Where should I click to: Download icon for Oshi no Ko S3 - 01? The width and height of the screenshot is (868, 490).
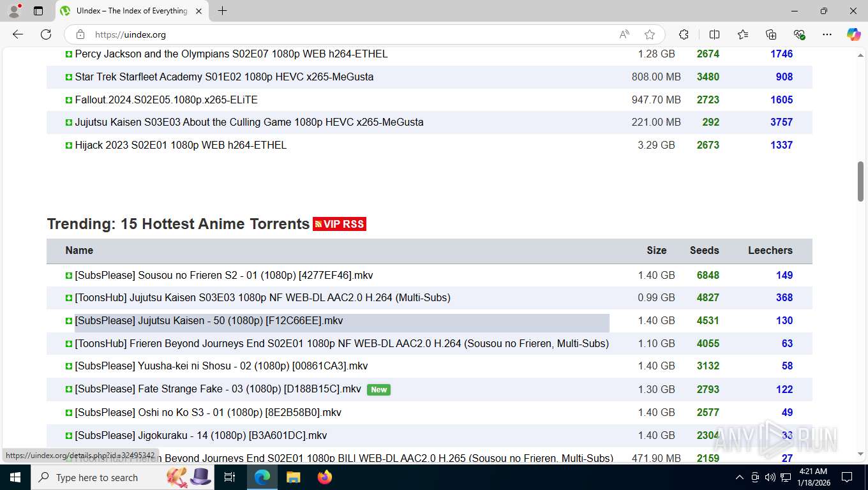[69, 413]
